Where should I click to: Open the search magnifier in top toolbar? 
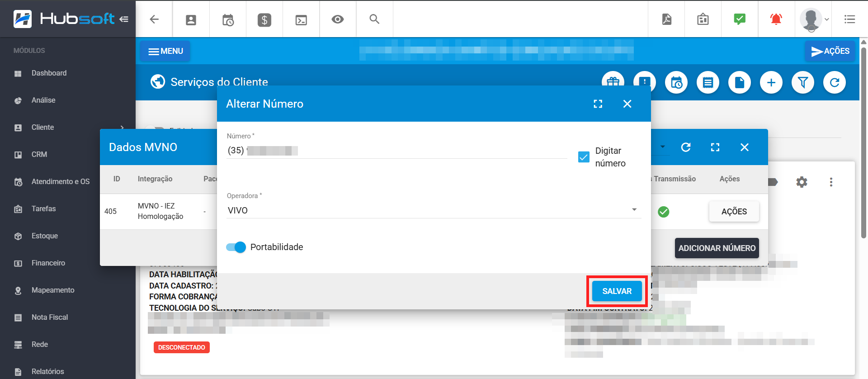(x=374, y=19)
